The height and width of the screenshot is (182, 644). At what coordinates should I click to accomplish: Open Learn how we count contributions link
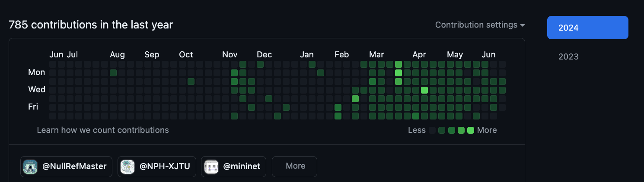pyautogui.click(x=103, y=130)
